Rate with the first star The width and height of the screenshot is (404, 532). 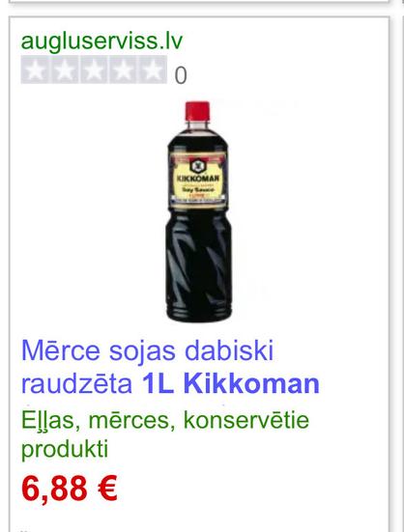[x=36, y=70]
